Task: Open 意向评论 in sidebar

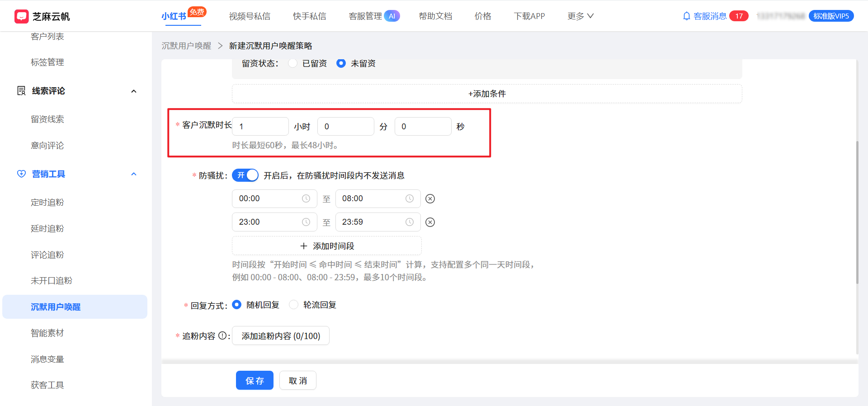Action: [47, 146]
